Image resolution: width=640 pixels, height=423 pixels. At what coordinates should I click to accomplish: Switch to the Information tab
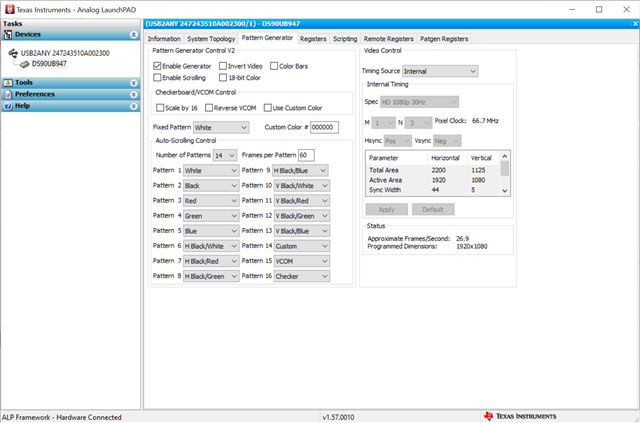tap(164, 39)
